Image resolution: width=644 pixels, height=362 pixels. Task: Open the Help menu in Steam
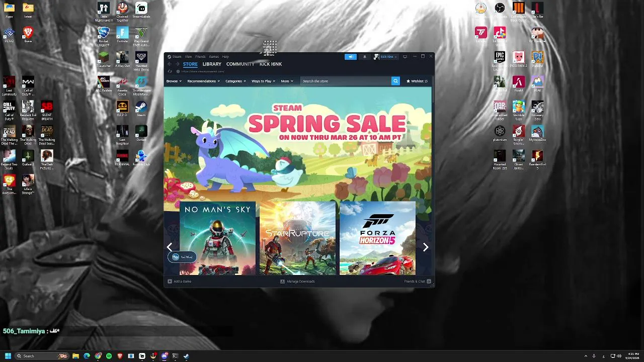pos(225,57)
